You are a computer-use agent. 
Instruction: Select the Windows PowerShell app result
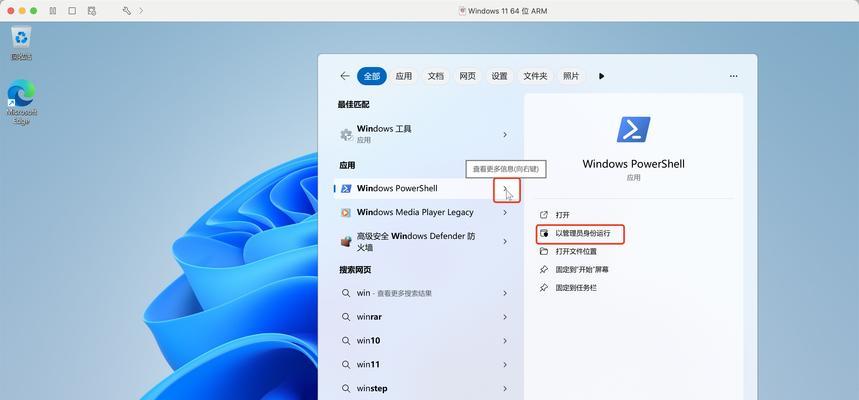414,188
